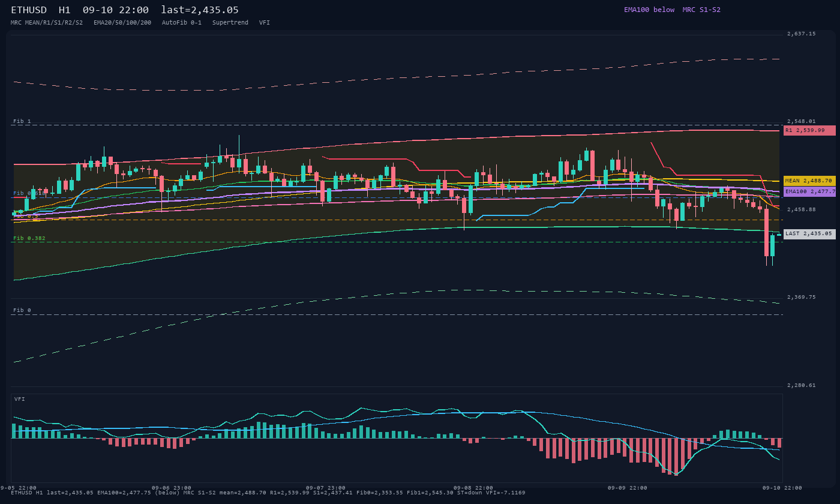Screen dimensions: 840x504
Task: Click the 'Fib 0' level label
Action: click(22, 310)
